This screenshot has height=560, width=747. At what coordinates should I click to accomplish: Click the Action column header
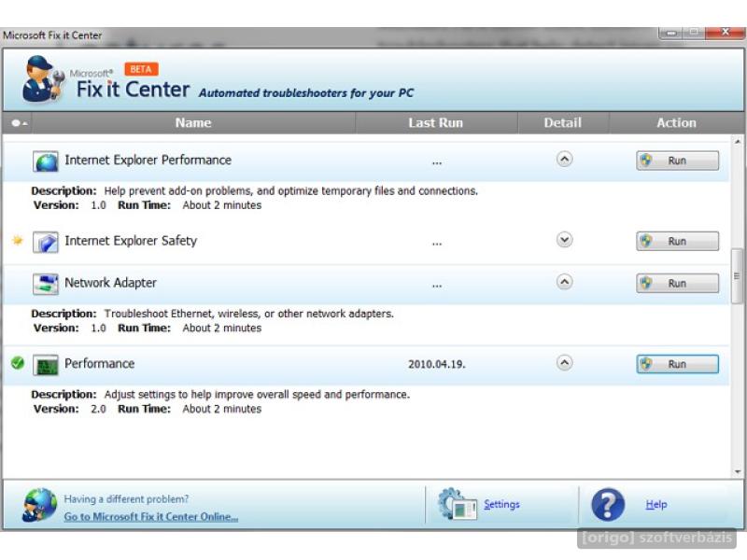click(676, 123)
